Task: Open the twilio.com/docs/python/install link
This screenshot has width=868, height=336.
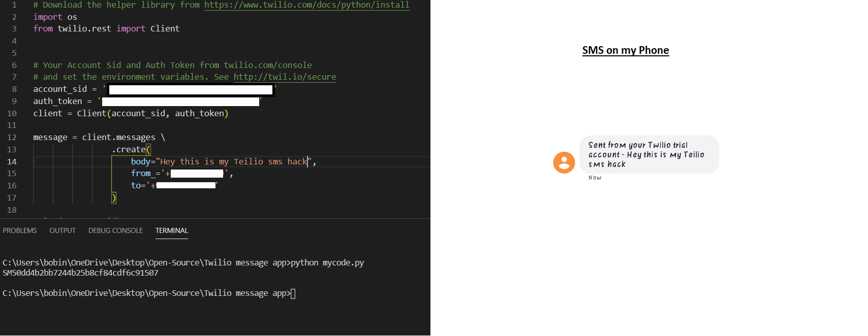Action: point(307,5)
